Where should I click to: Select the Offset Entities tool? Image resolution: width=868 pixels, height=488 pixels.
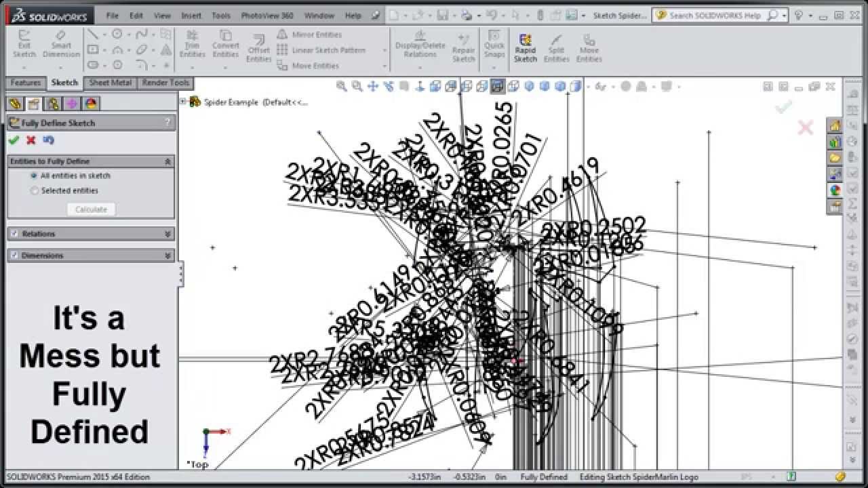258,46
